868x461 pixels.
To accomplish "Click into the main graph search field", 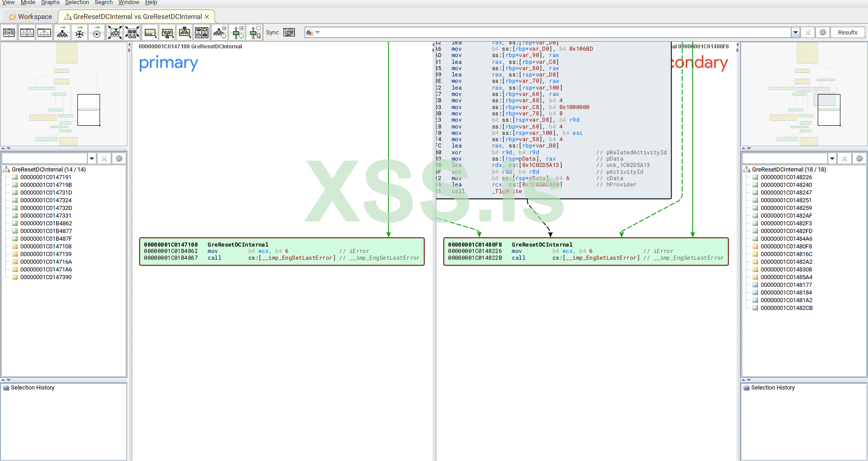I will click(556, 33).
